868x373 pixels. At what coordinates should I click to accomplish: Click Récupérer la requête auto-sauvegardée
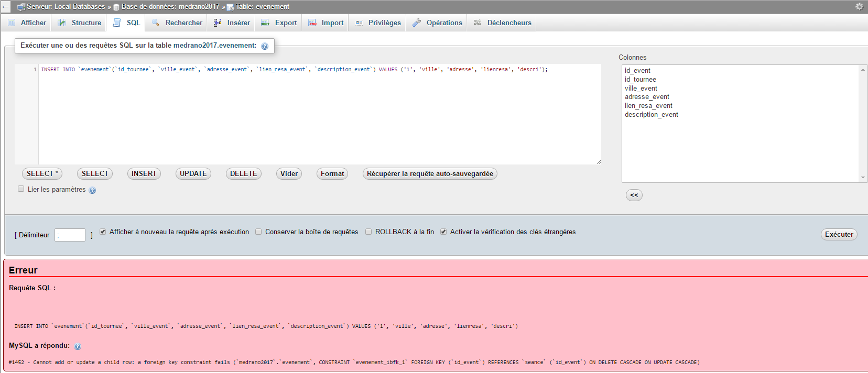click(x=430, y=173)
